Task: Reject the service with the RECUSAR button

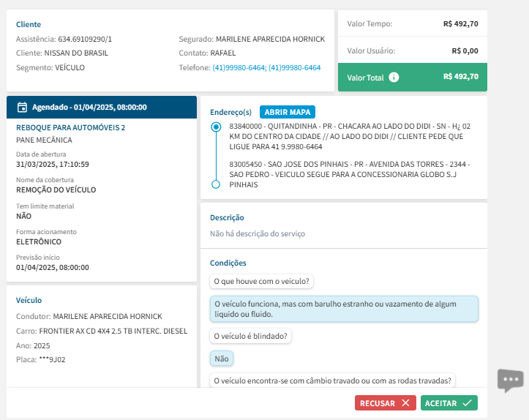Action: pyautogui.click(x=386, y=403)
